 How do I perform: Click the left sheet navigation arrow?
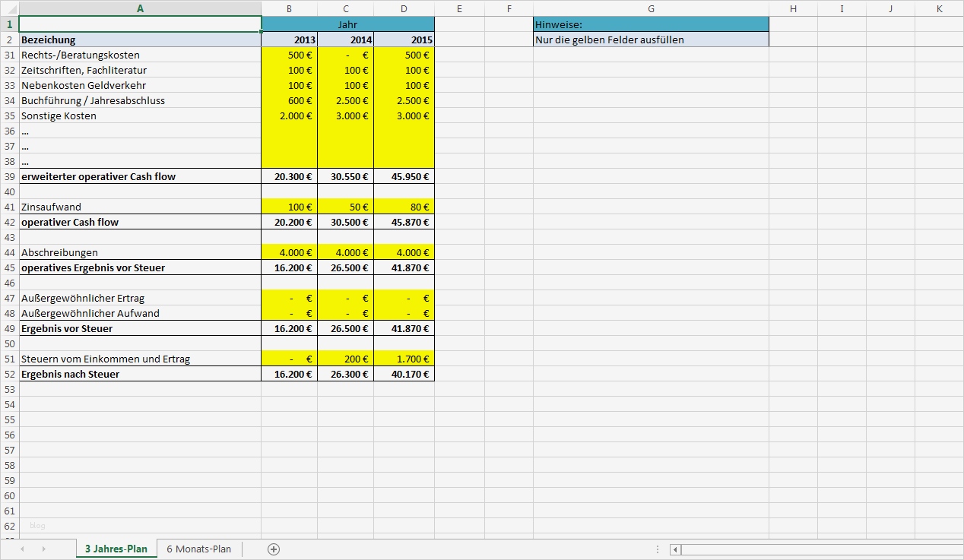pyautogui.click(x=22, y=549)
